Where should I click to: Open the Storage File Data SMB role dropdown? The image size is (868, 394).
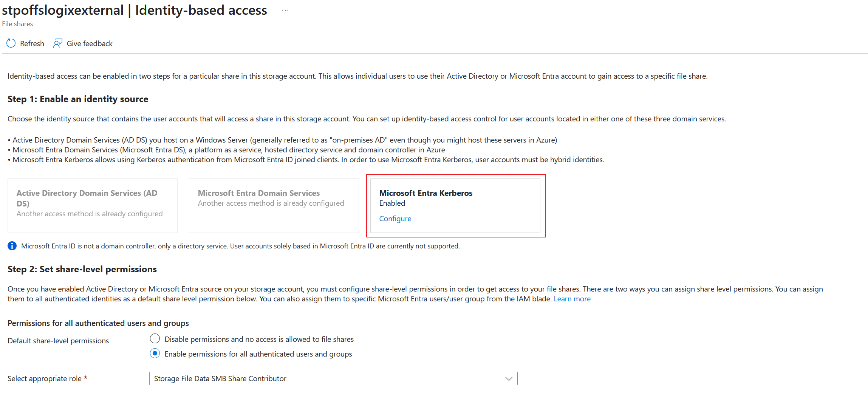click(333, 378)
